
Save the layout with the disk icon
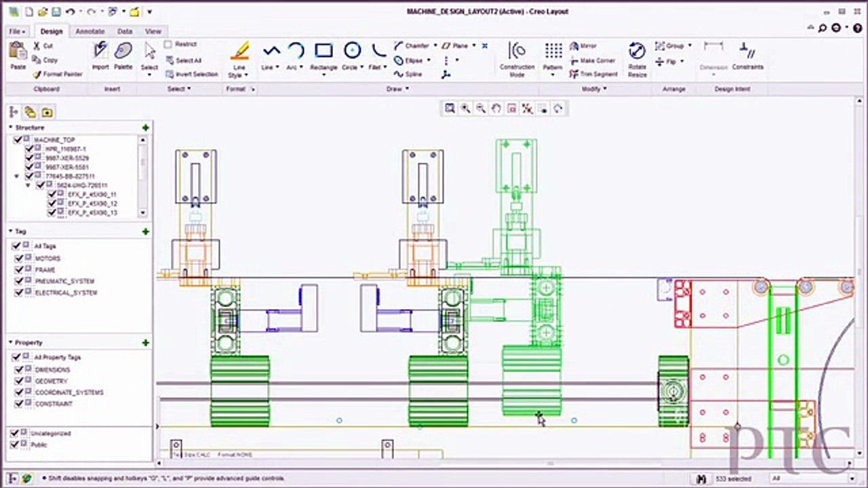(x=58, y=12)
